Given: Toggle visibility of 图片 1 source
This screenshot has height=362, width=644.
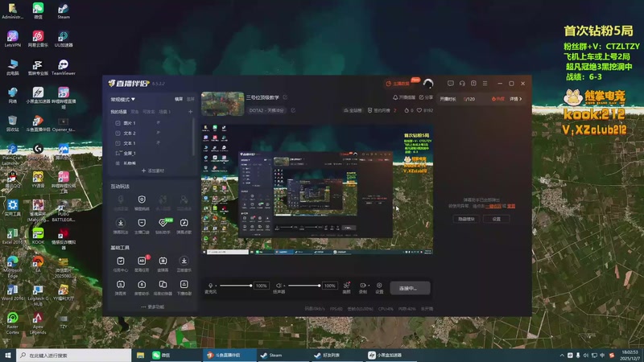Looking at the screenshot, I should pyautogui.click(x=158, y=123).
